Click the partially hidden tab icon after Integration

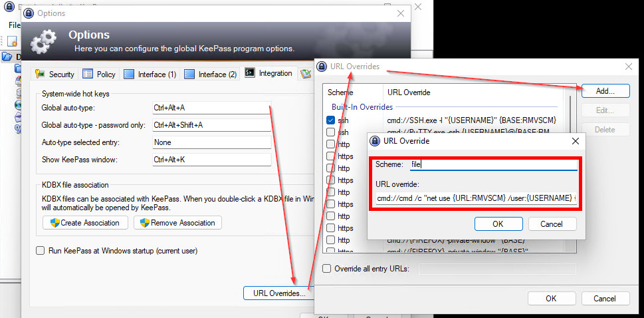[x=306, y=74]
